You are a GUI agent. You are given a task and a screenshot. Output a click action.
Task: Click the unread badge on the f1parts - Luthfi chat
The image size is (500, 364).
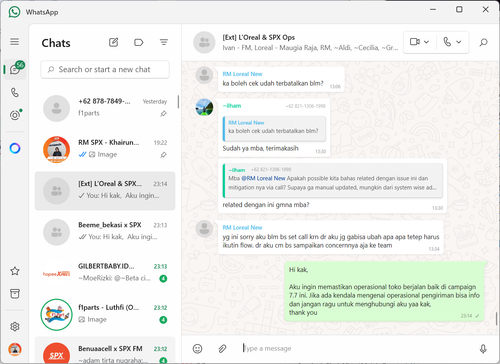[x=163, y=320]
